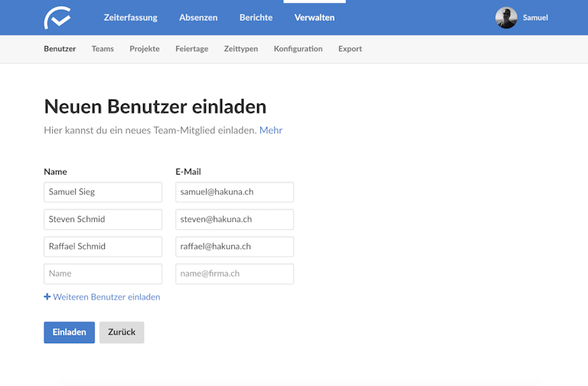
Task: Open the Samuel user name menu
Action: (x=535, y=18)
